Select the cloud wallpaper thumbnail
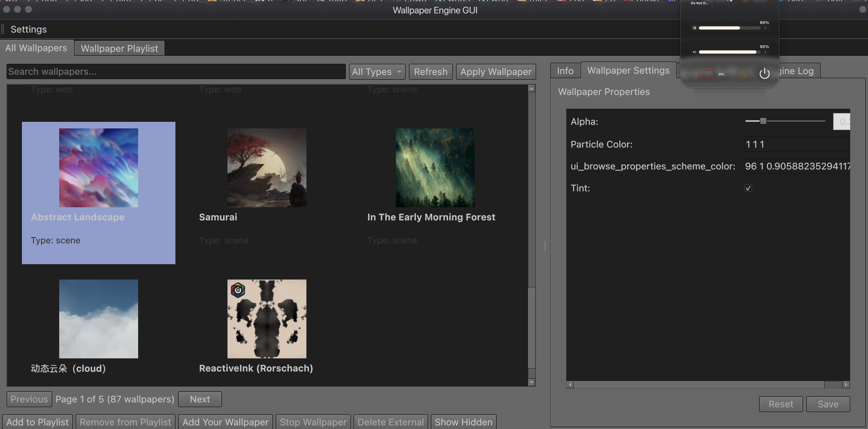 pos(98,319)
